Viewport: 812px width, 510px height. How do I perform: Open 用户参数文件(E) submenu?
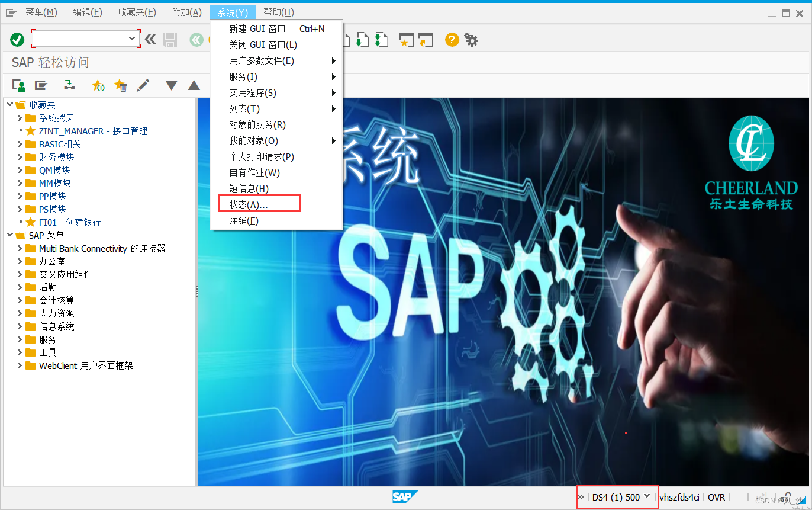coord(276,60)
